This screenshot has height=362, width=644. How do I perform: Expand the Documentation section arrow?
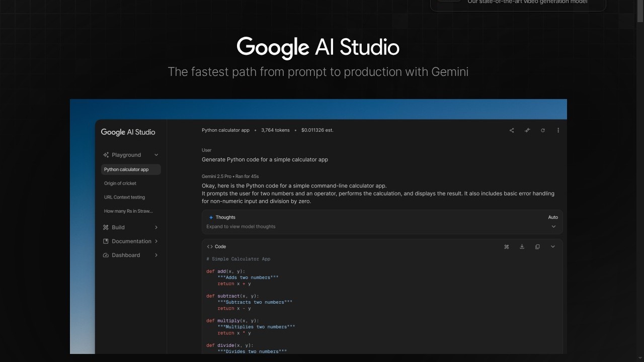click(x=156, y=241)
